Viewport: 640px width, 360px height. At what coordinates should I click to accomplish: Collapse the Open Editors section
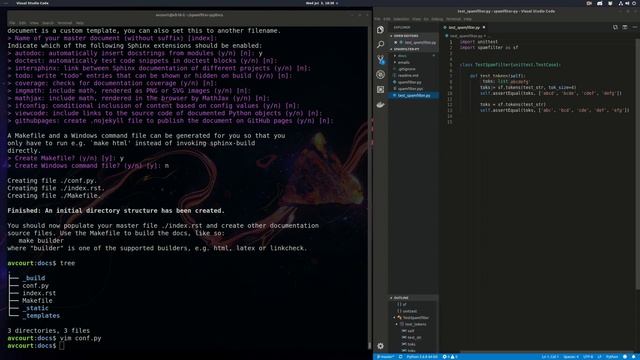click(413, 36)
